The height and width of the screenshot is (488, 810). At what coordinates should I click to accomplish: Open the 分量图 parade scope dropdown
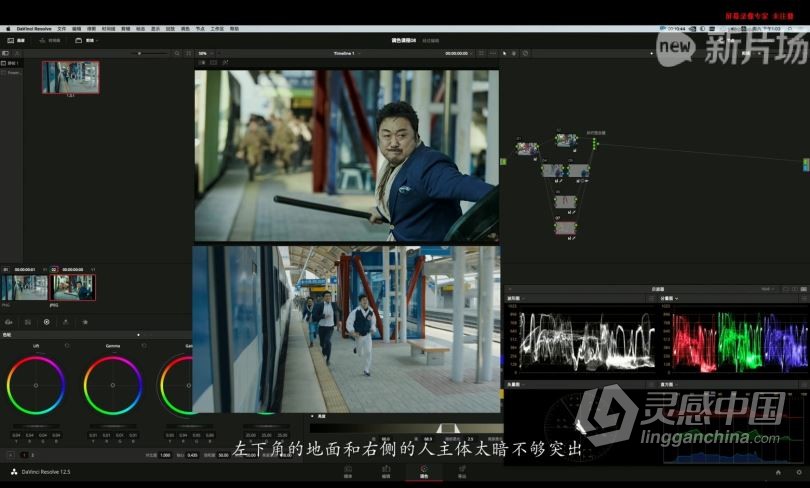point(669,298)
